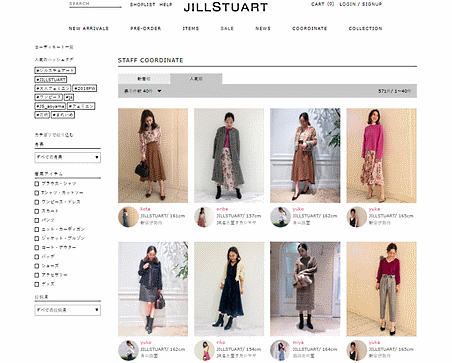Select the #きれいめ hashtag
The height and width of the screenshot is (363, 452).
(63, 115)
